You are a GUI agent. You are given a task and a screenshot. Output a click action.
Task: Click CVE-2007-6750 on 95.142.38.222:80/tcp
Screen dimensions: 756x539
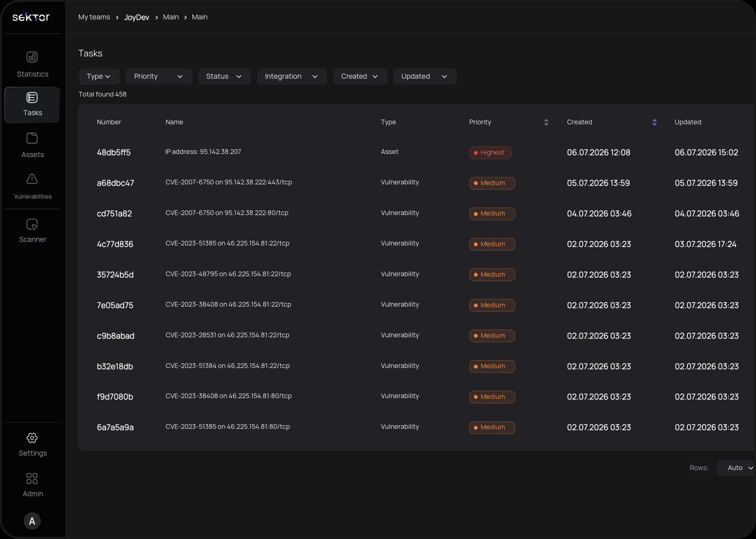coord(227,213)
